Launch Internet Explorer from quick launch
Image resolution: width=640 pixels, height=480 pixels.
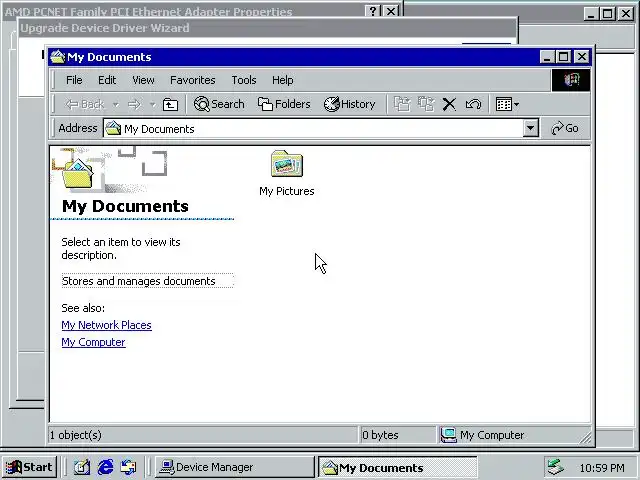tap(105, 467)
